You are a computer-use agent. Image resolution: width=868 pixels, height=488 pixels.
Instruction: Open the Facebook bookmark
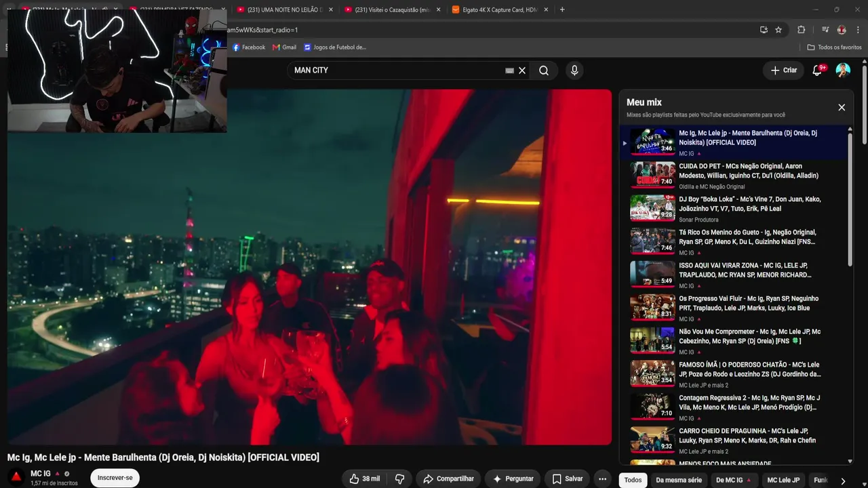point(249,47)
